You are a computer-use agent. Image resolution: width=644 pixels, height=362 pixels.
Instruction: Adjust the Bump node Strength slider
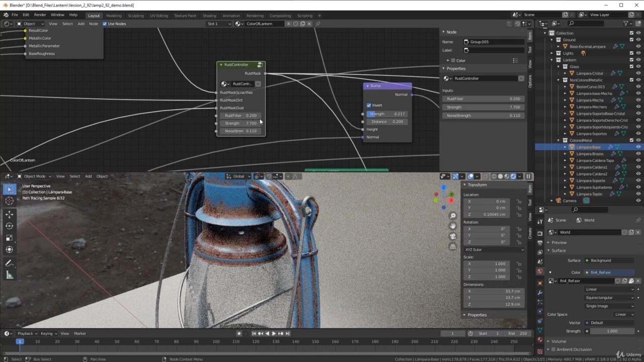coord(387,114)
